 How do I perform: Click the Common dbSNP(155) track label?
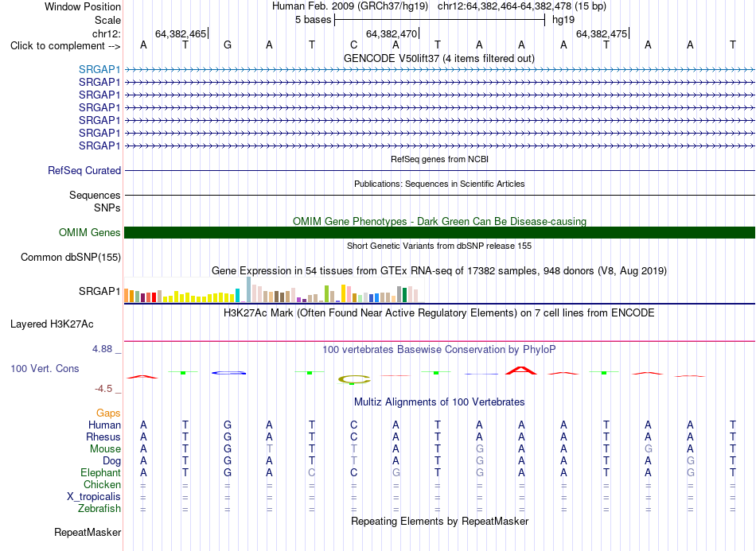(x=71, y=257)
